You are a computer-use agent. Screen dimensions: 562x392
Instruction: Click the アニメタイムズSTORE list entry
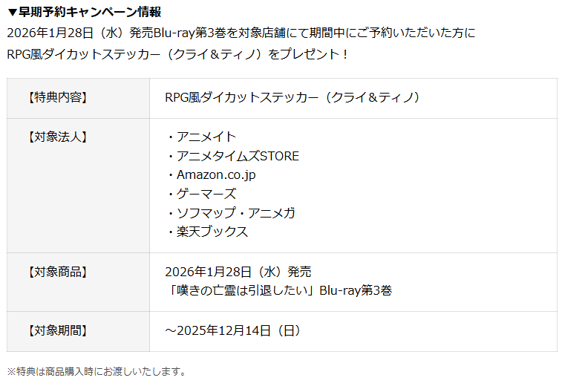click(238, 156)
